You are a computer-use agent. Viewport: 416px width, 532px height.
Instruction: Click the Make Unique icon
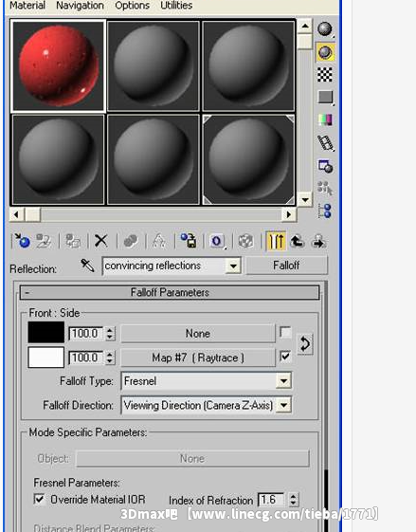point(158,241)
